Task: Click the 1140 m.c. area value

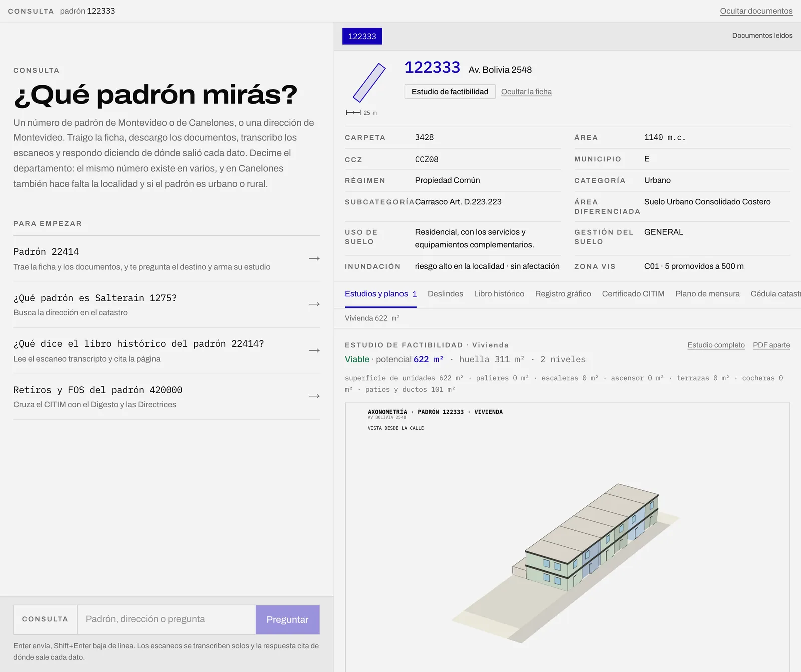Action: tap(665, 137)
